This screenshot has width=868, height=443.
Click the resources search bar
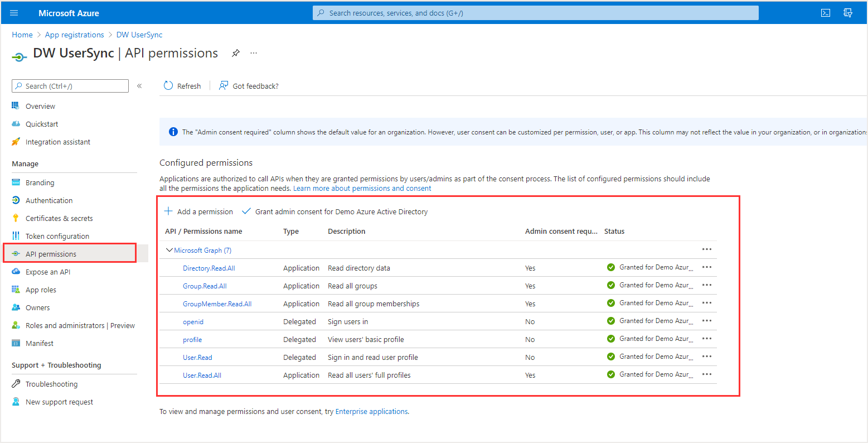pos(535,12)
